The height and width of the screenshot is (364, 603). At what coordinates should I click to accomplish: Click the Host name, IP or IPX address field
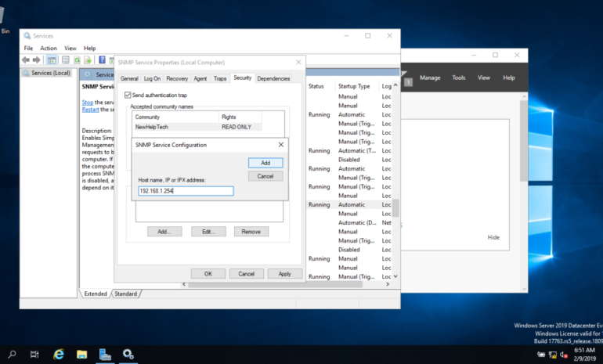(186, 191)
